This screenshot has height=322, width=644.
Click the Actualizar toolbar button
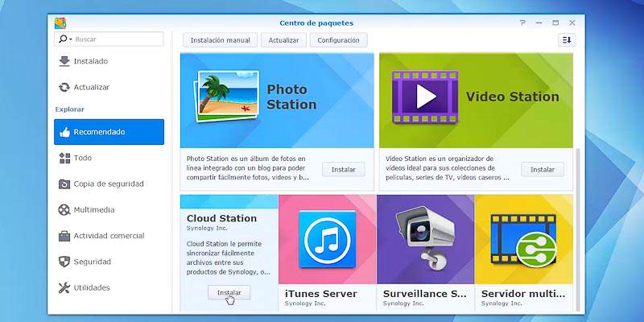(x=283, y=40)
